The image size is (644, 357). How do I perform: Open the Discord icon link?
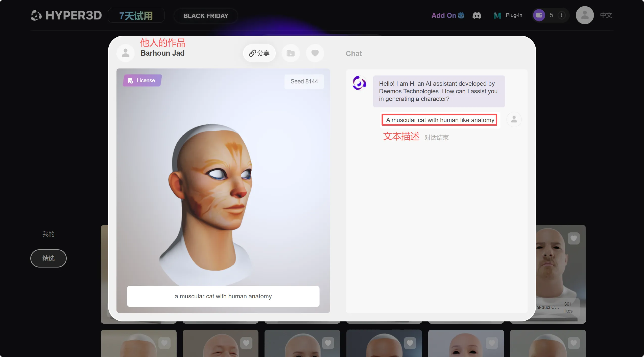pos(477,15)
